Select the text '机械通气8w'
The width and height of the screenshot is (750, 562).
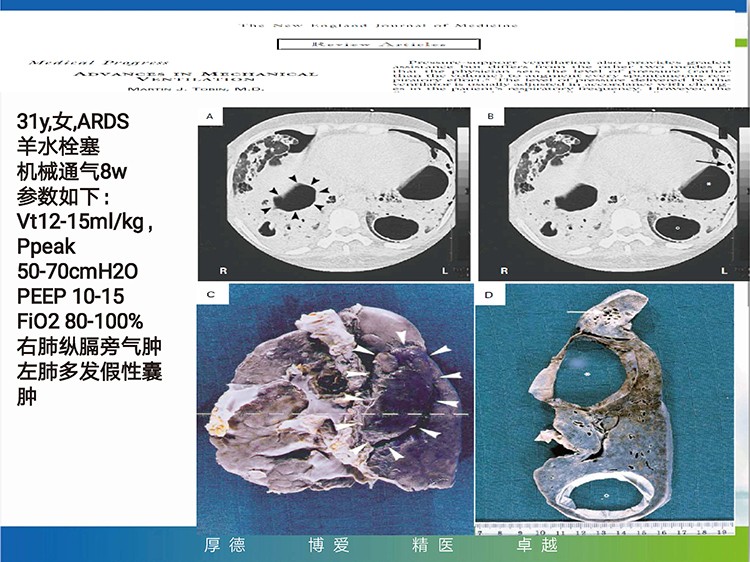point(72,171)
